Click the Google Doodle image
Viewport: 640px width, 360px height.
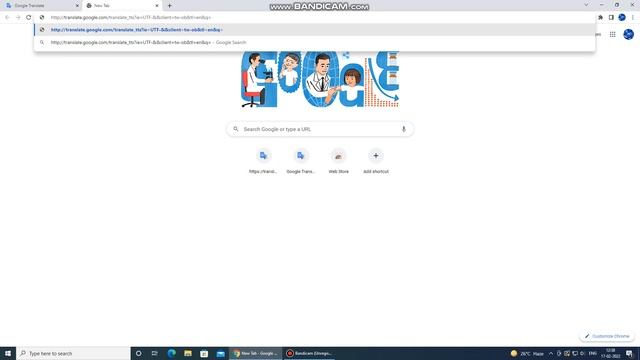(x=320, y=79)
